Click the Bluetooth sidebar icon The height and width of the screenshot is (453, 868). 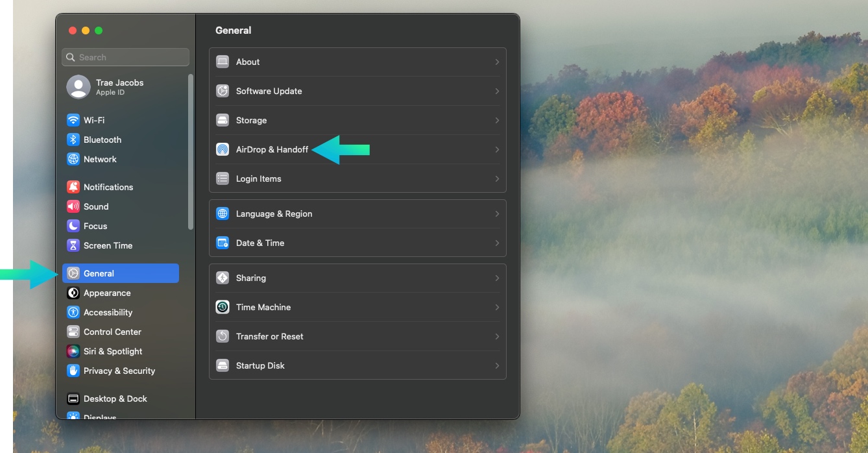73,140
